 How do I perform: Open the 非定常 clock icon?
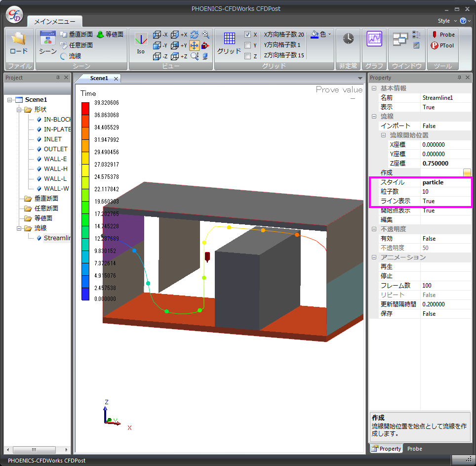click(x=348, y=39)
